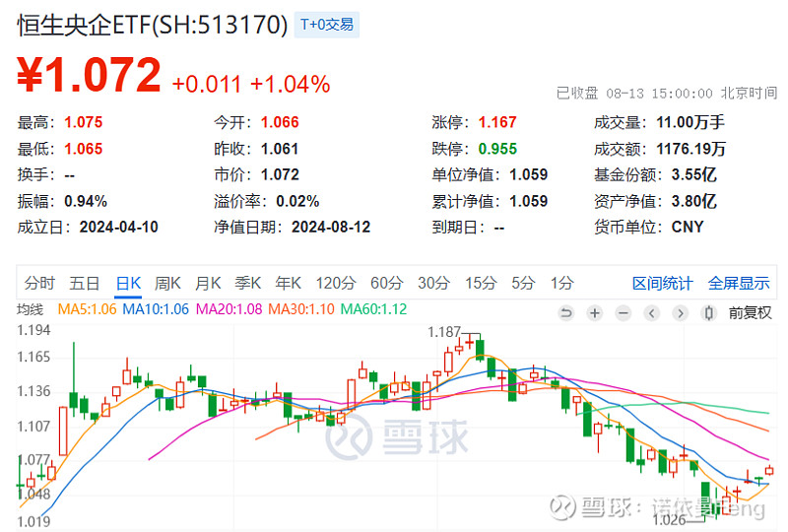Screen dimensions: 788x532
Task: Click the 成交额 value 1176.19万
Action: (691, 149)
